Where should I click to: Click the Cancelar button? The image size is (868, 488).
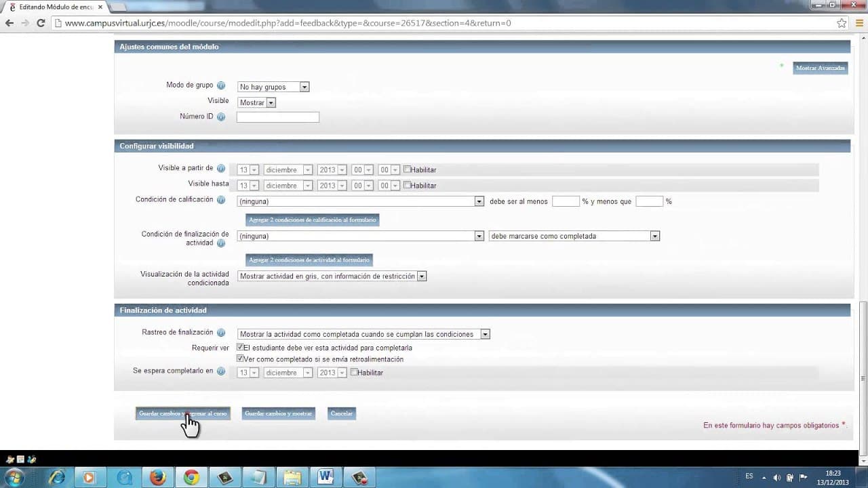click(x=341, y=413)
